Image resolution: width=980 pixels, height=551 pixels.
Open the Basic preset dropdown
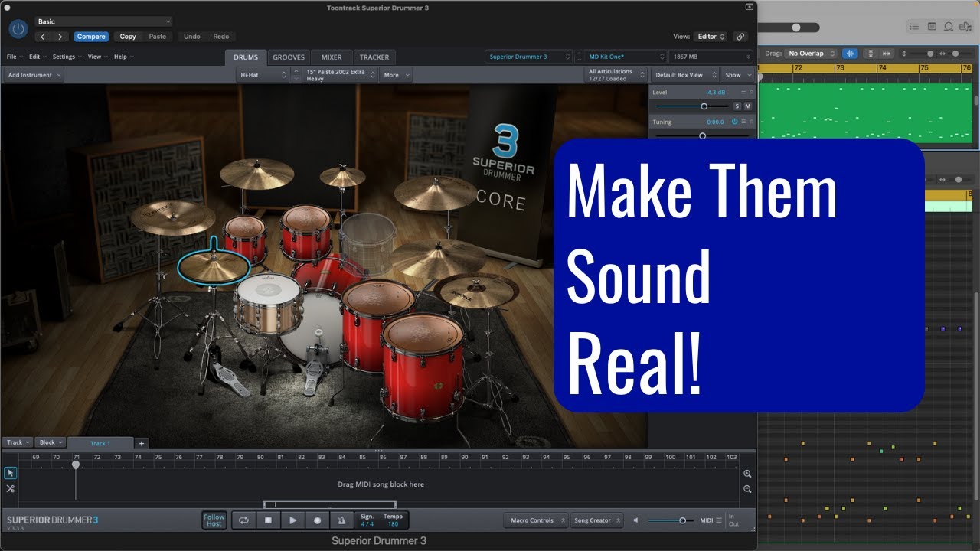[103, 21]
